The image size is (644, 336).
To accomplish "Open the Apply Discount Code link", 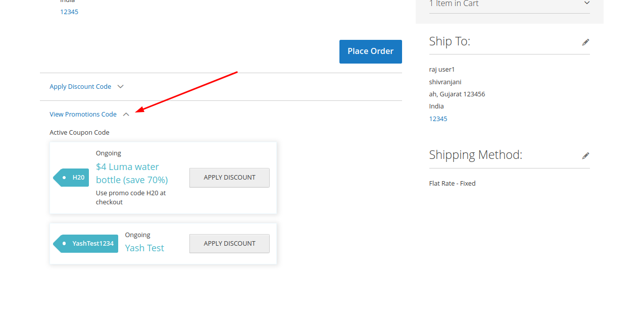I will point(80,87).
